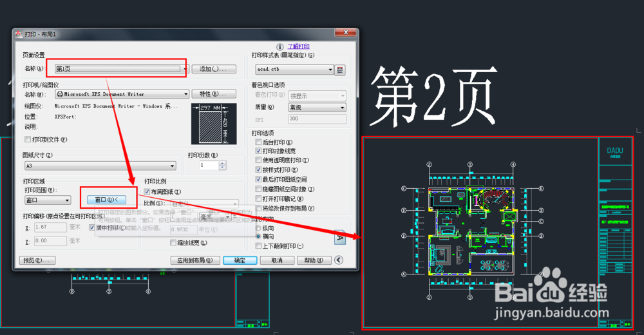Click the 帮助 help button

tap(314, 261)
